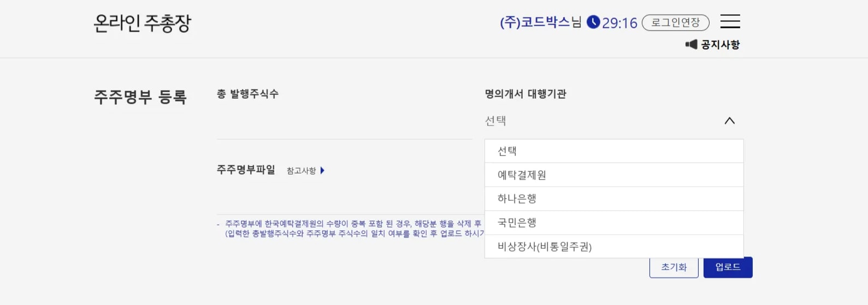
Task: Collapse dropdown using the up chevron arrow
Action: [729, 121]
